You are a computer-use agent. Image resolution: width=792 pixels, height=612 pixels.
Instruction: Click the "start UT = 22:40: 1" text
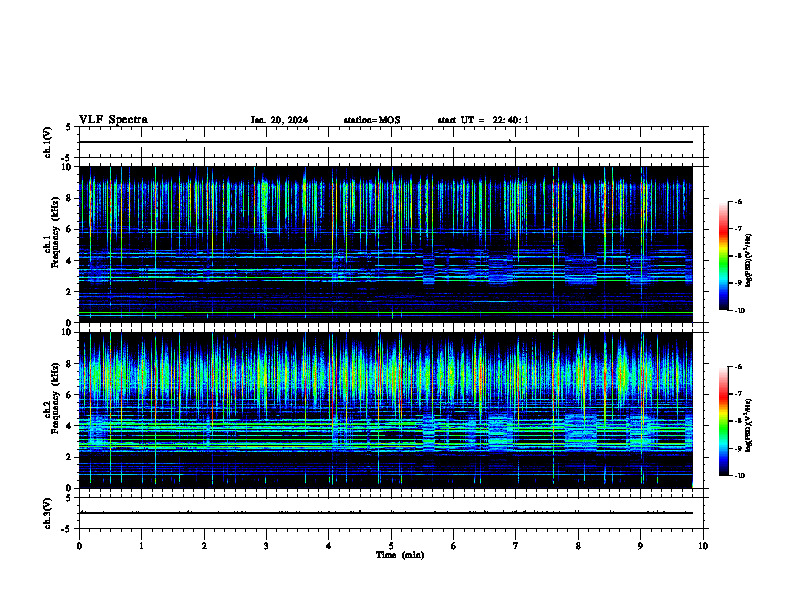[x=483, y=120]
